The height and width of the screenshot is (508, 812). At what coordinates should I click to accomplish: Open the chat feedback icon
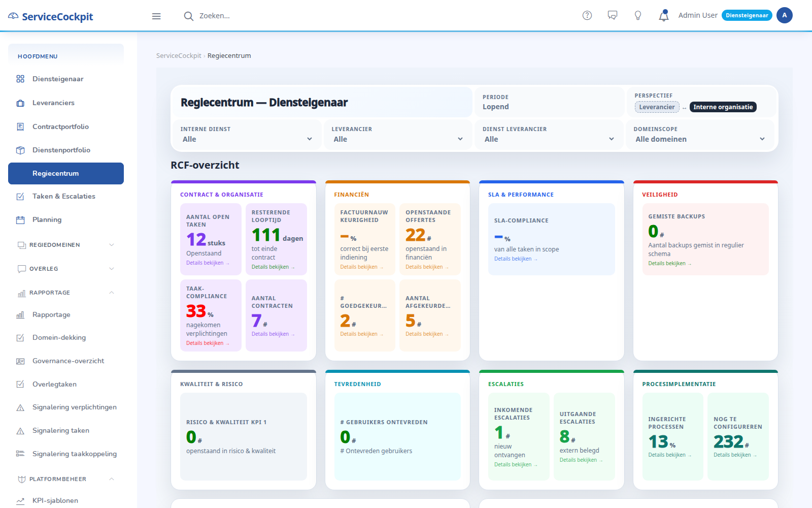point(613,15)
